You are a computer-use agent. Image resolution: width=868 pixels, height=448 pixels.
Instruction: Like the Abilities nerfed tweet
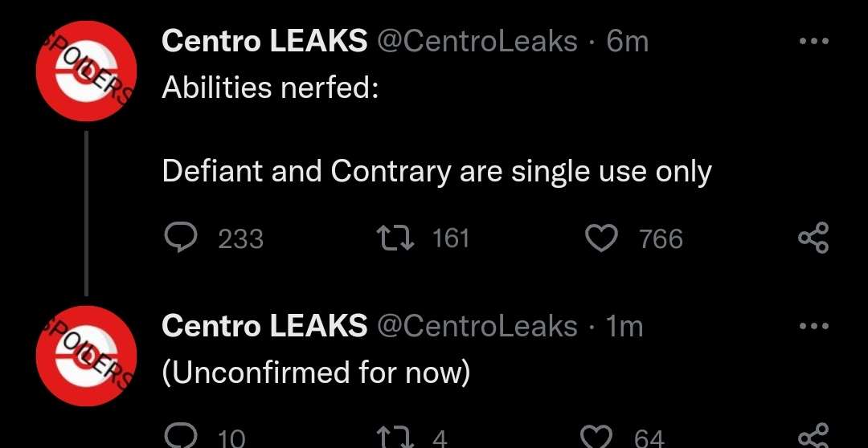click(602, 239)
